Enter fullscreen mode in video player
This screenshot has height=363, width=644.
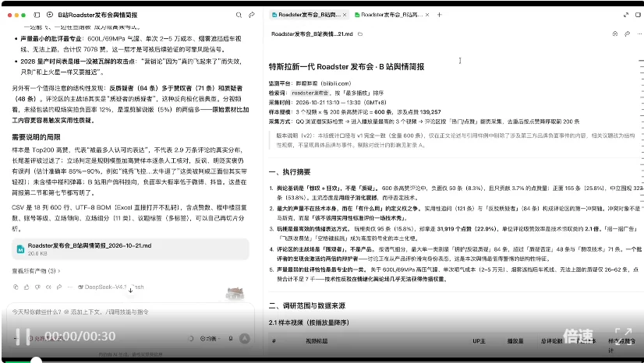(623, 337)
